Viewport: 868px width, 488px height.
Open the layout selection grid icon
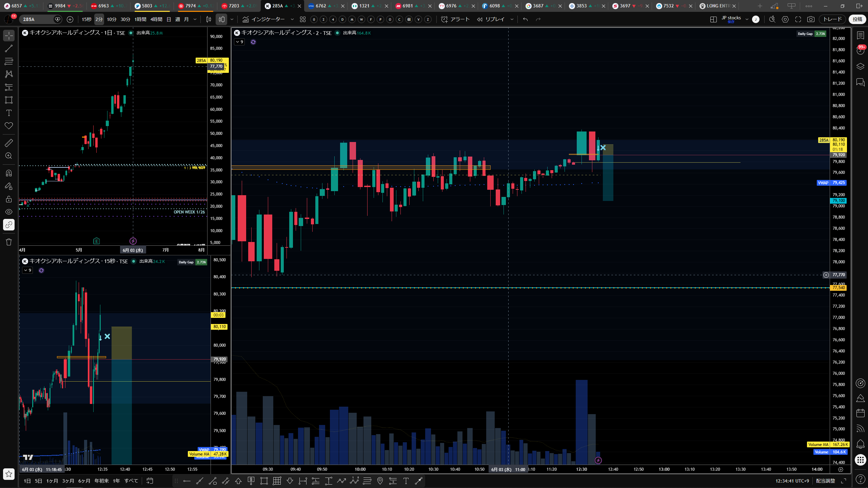point(713,19)
